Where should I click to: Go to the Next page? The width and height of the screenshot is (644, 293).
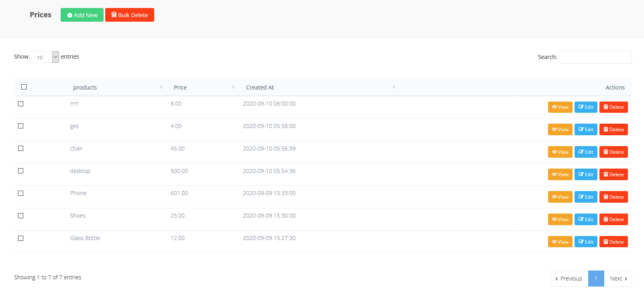click(618, 279)
